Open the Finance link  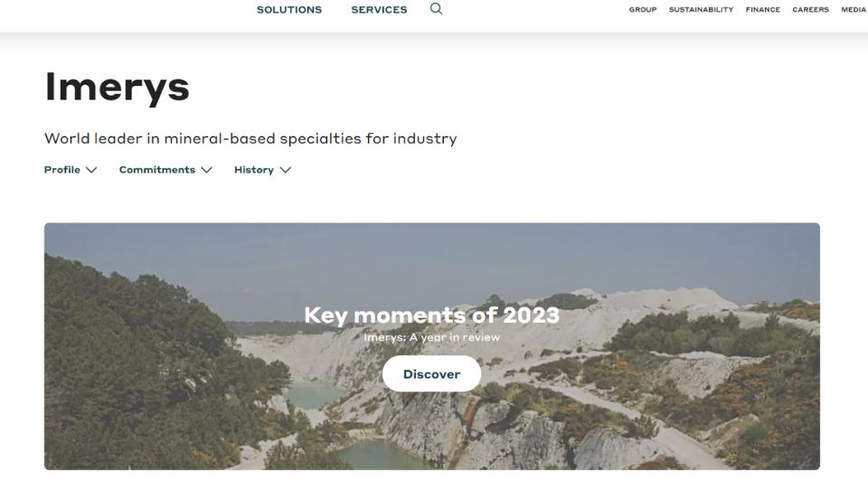763,10
